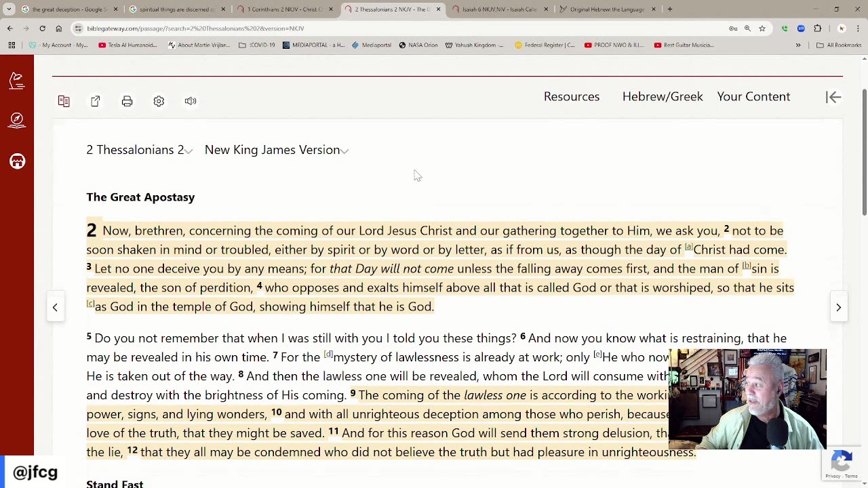Image resolution: width=868 pixels, height=488 pixels.
Task: Reload the page in the browser
Action: 42,28
